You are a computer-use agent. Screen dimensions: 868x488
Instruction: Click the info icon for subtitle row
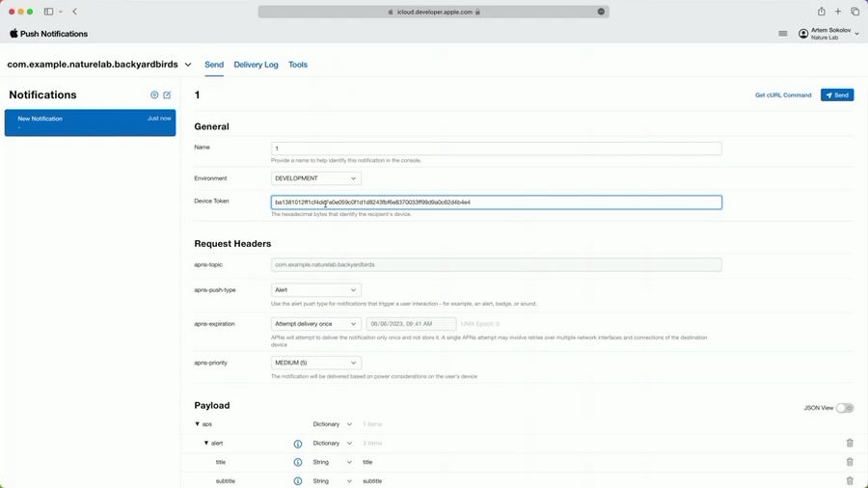[298, 481]
